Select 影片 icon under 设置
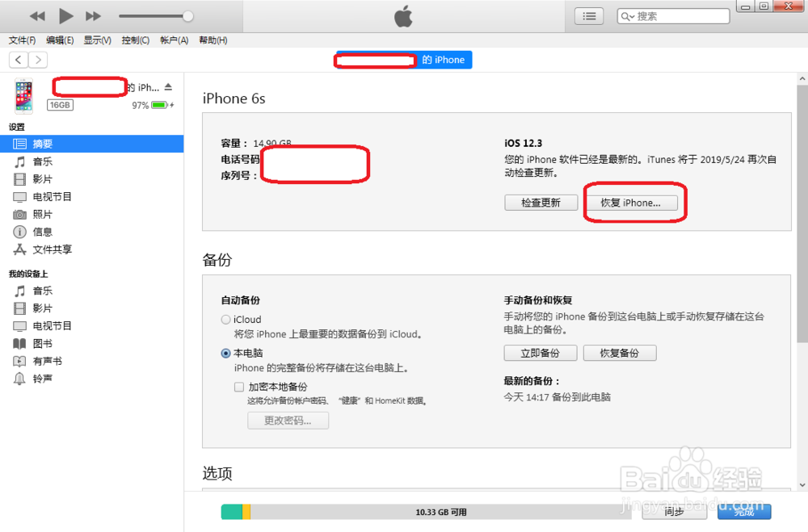 coord(19,179)
